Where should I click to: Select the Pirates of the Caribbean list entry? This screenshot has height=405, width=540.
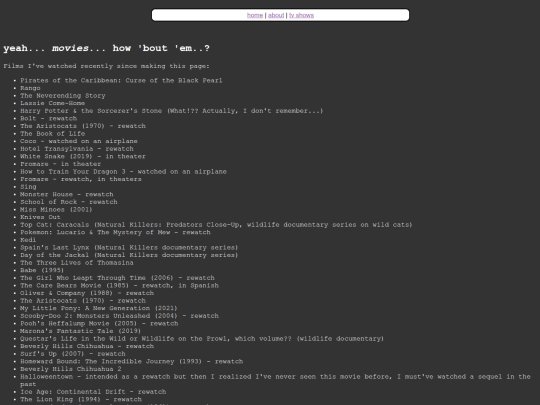pos(121,81)
